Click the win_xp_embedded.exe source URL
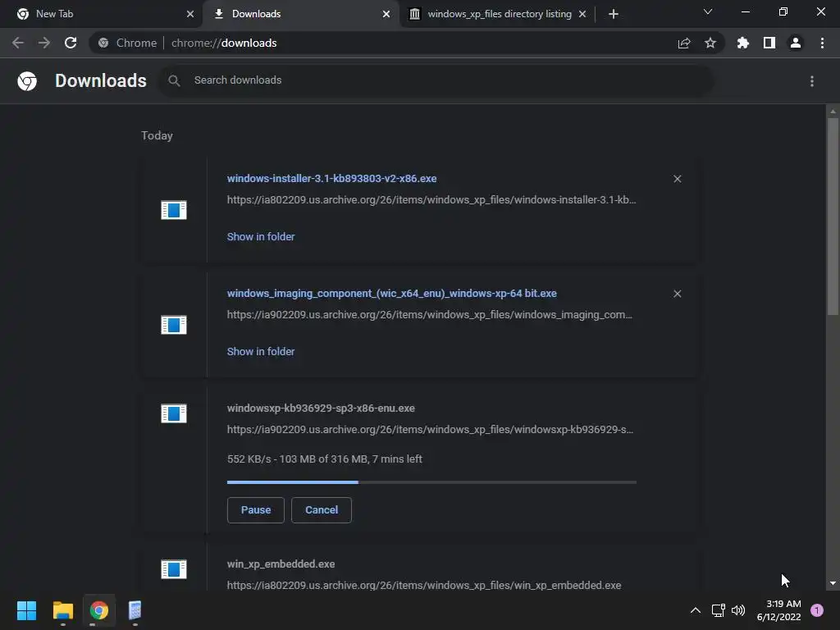840x630 pixels. pyautogui.click(x=424, y=586)
